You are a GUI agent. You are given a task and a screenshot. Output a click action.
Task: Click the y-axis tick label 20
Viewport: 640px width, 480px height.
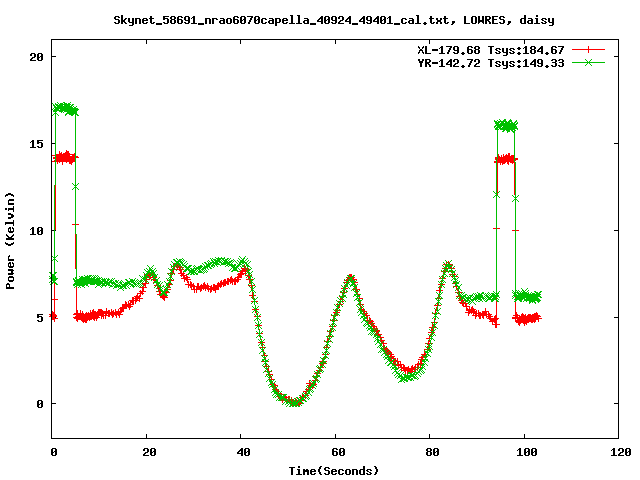36,57
